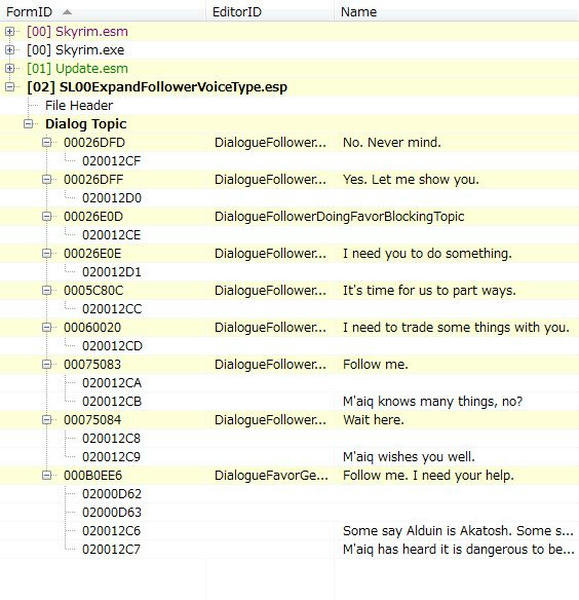Click 'Follow me. I need your help.'
The height and width of the screenshot is (600, 579).
pos(428,475)
